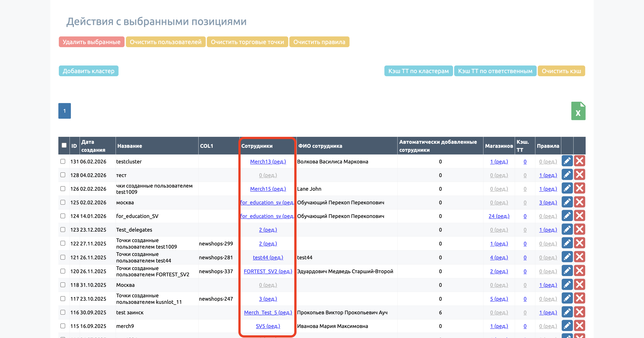Toggle the select-all checkbox in table header
The image size is (644, 338).
(64, 145)
